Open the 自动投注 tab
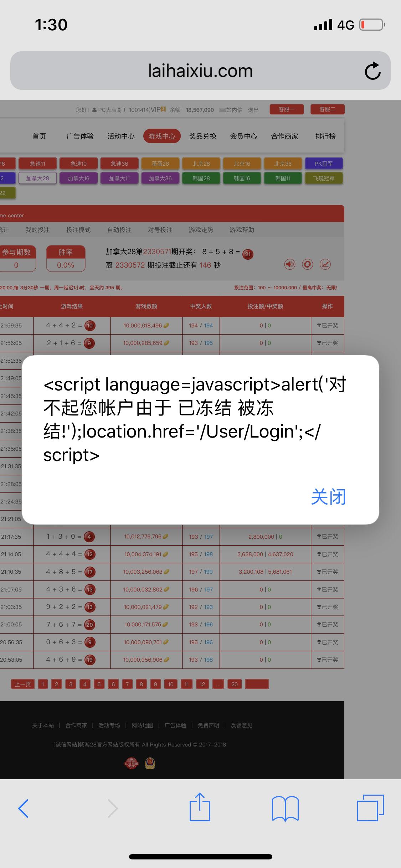This screenshot has width=401, height=868. coord(119,230)
